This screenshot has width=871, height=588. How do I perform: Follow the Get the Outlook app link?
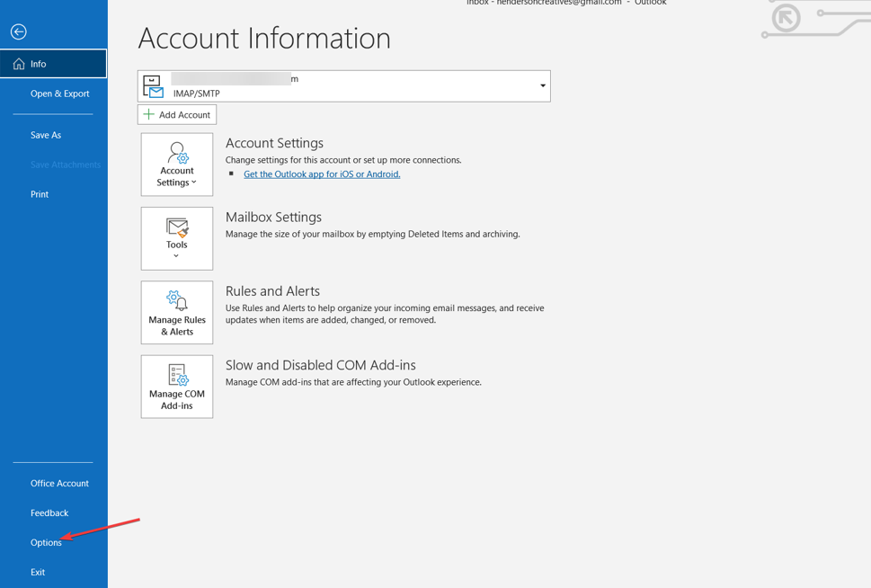[321, 174]
